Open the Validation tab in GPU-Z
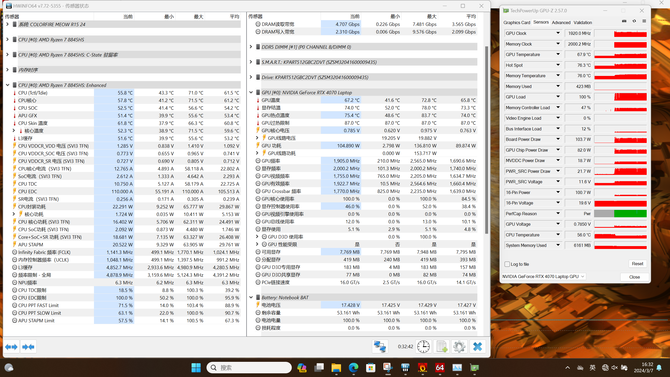Image resolution: width=670 pixels, height=377 pixels. [x=583, y=22]
